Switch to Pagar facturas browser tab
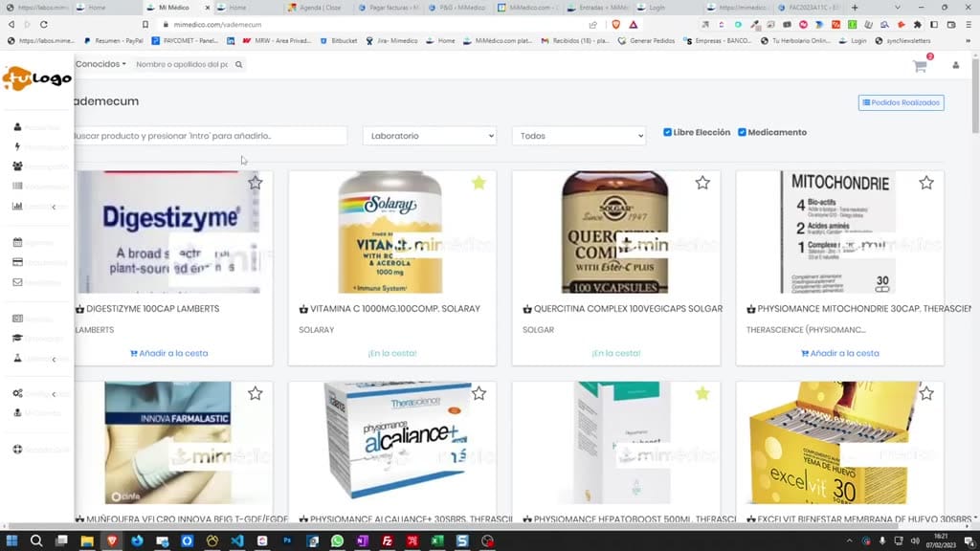980x551 pixels. pyautogui.click(x=389, y=8)
